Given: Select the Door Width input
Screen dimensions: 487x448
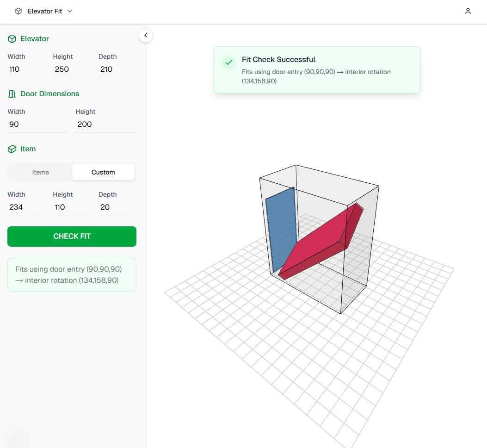Looking at the screenshot, I should point(37,124).
